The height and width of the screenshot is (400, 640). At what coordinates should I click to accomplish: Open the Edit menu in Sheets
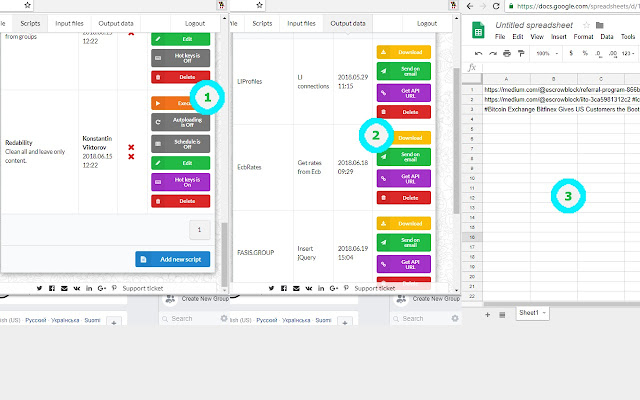518,37
